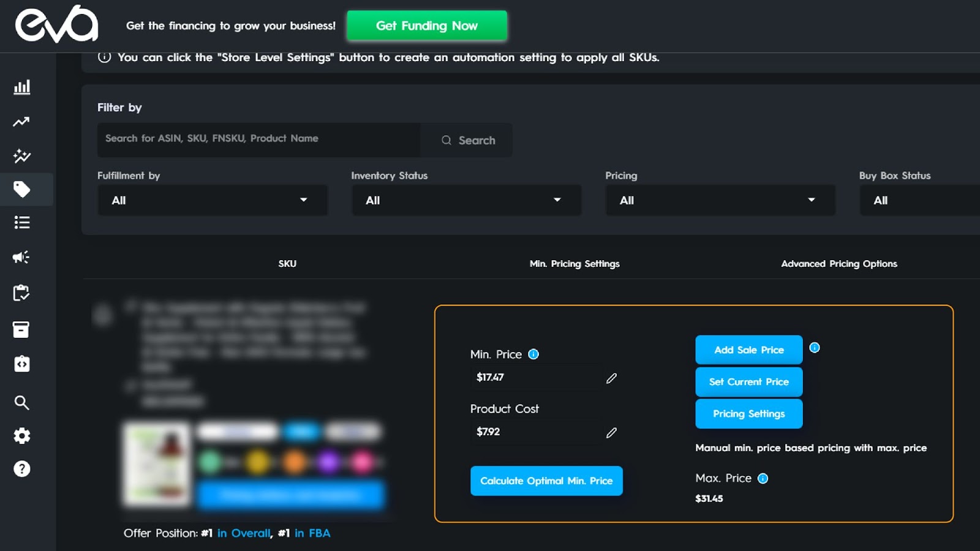Open the settings gear in sidebar
This screenshot has width=980, height=551.
pos(21,436)
